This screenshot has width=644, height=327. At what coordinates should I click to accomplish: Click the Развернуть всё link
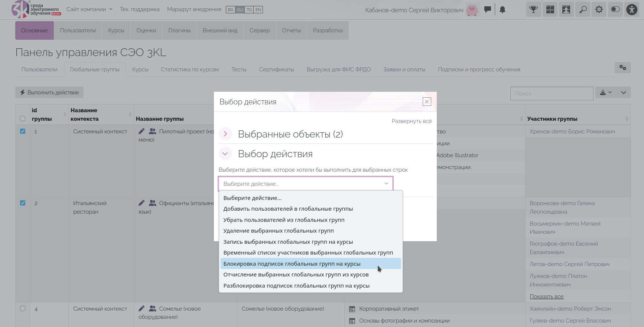click(412, 121)
